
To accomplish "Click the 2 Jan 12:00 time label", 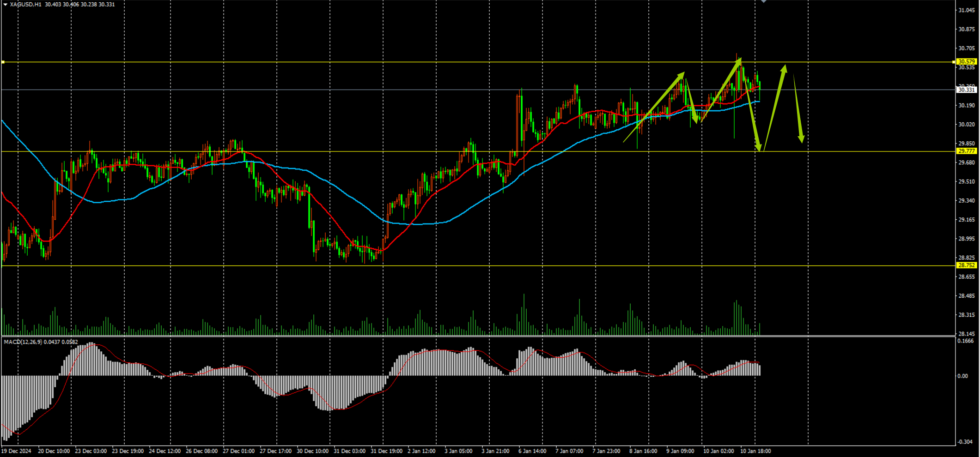I will 421,451.
